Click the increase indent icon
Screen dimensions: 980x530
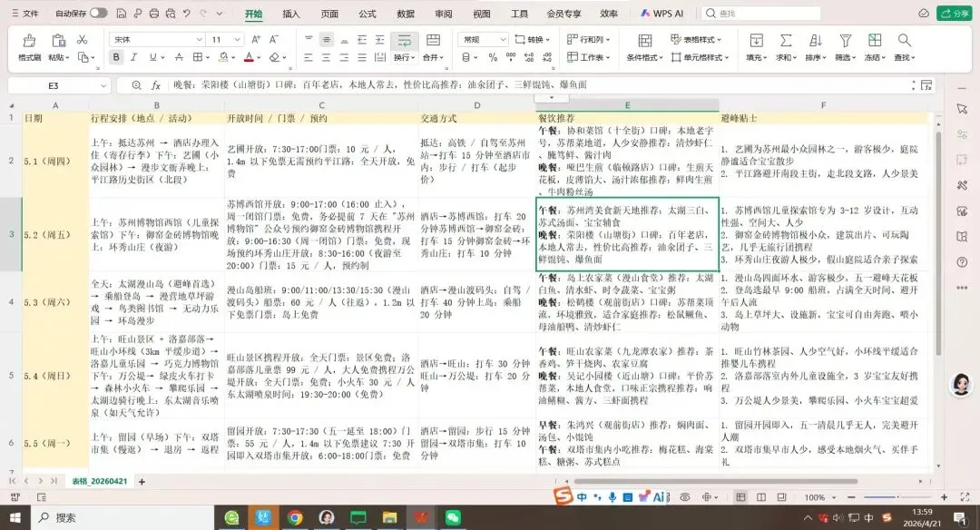379,39
